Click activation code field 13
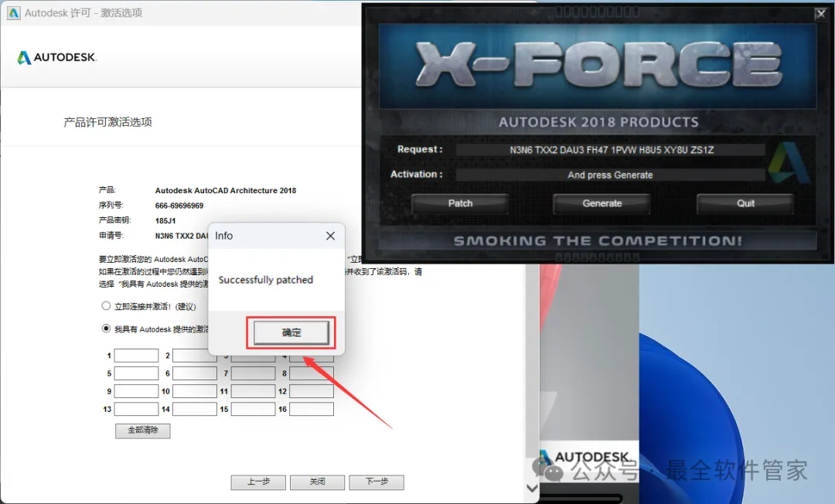The image size is (835, 504). (136, 409)
